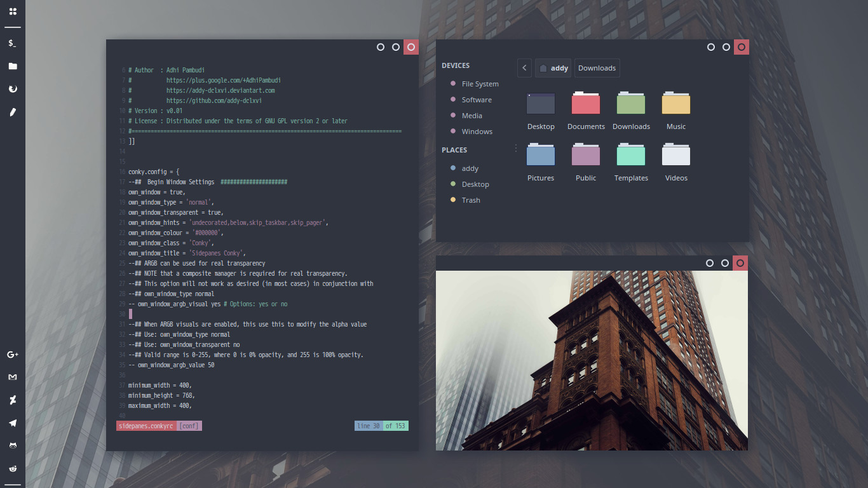Open the applications grid launcher
The height and width of the screenshot is (488, 868).
coord(13,11)
